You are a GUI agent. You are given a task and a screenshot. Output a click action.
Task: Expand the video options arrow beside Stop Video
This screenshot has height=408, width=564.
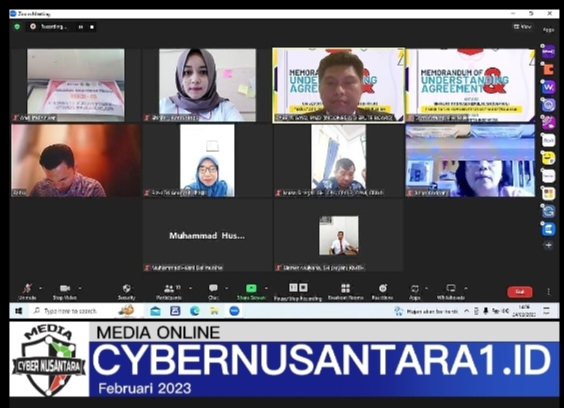80,288
